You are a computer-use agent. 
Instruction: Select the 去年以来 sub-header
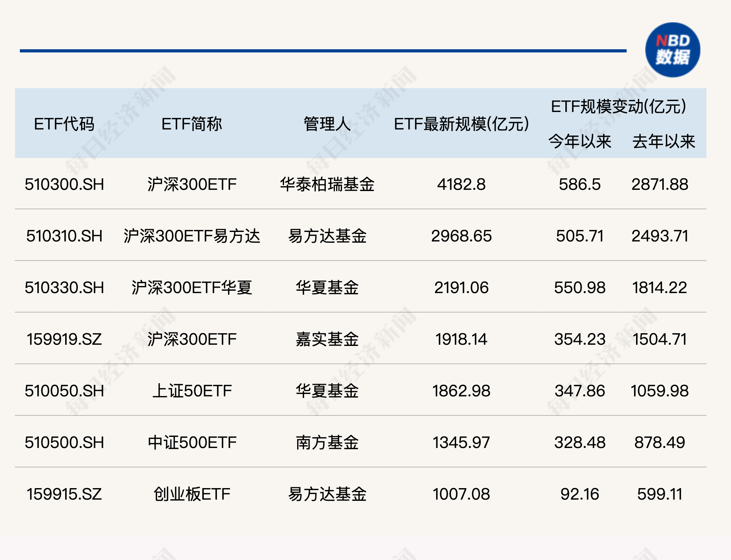coord(663,141)
